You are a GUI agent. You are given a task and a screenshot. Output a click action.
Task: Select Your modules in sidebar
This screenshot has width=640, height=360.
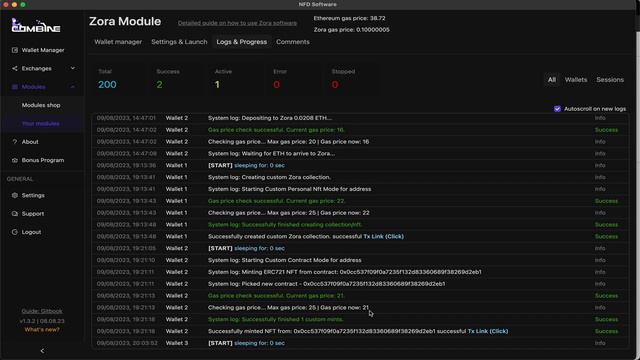point(41,124)
